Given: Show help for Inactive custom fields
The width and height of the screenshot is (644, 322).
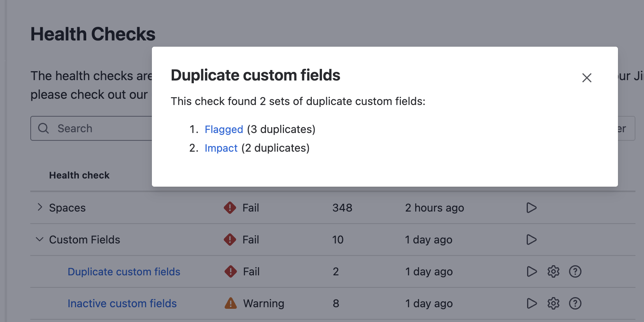Looking at the screenshot, I should (575, 303).
